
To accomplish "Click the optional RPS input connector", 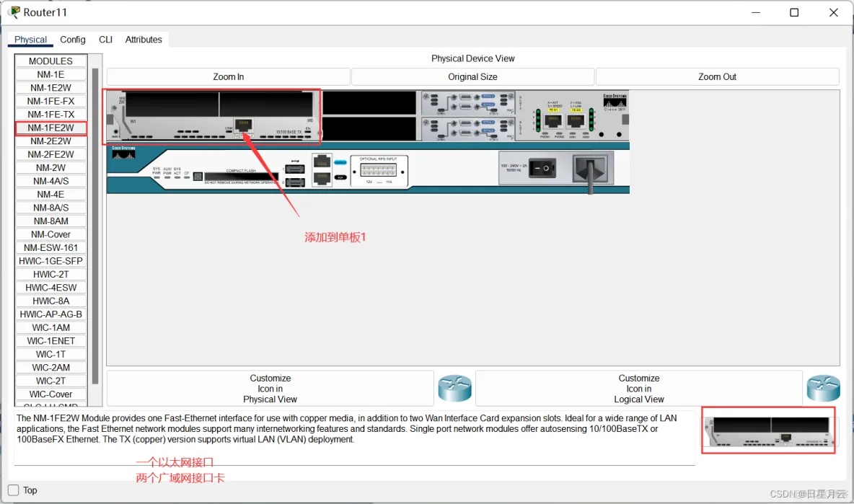I will 379,170.
